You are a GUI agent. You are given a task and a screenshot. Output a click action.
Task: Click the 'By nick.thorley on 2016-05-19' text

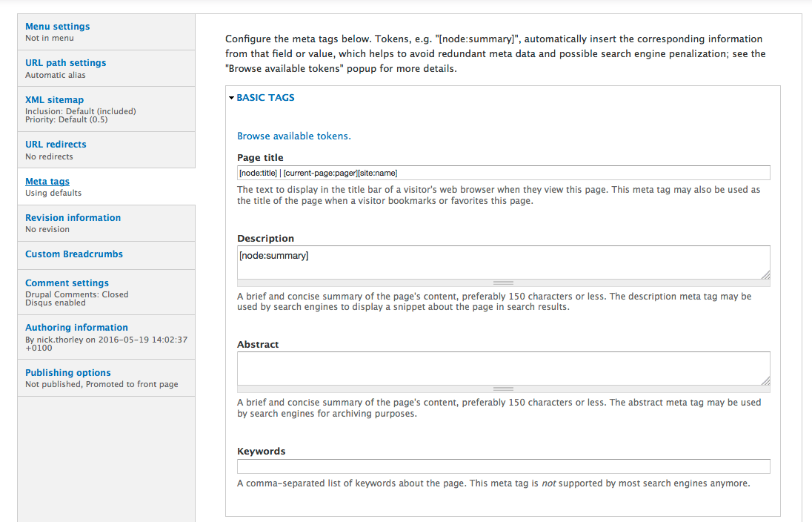[x=106, y=340]
